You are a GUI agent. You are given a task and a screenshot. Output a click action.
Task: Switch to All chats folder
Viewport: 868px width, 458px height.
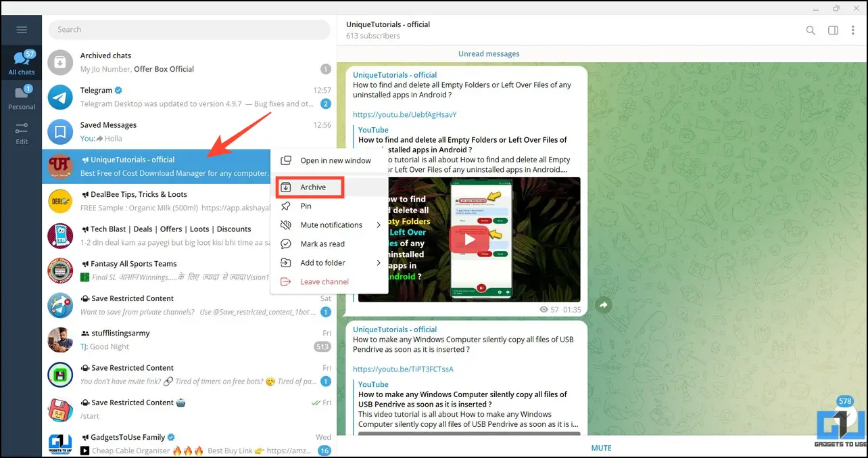[x=21, y=62]
